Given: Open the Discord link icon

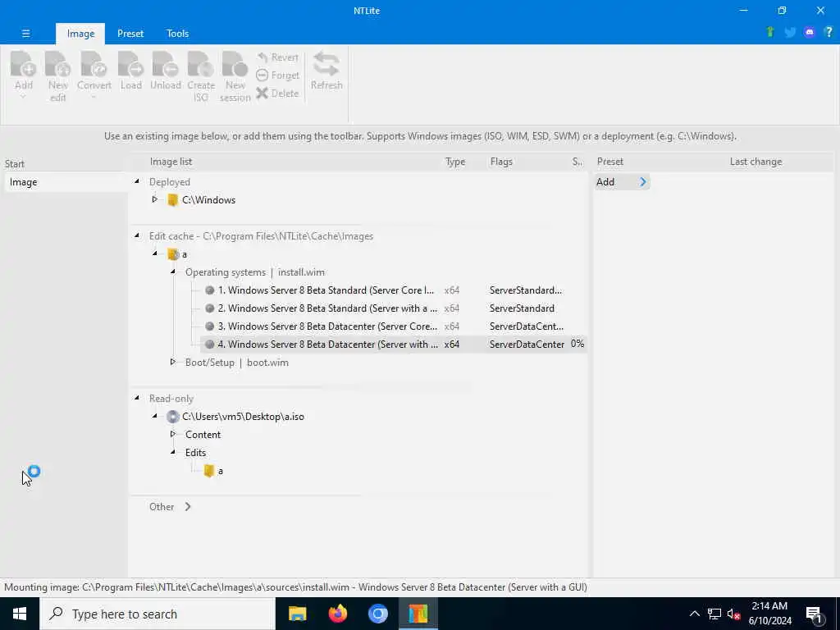Looking at the screenshot, I should coord(810,32).
